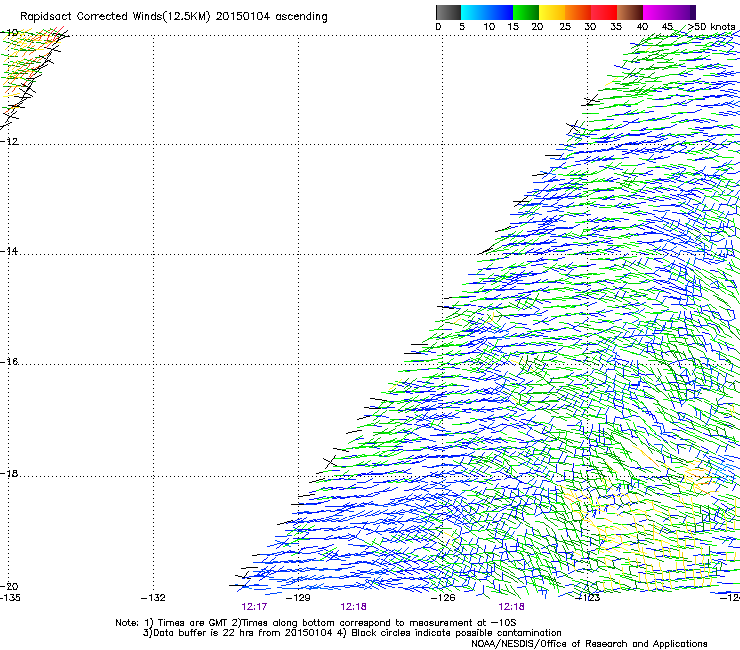Image resolution: width=740 pixels, height=650 pixels.
Task: Click the 12:18 time stamp near -129
Action: click(353, 607)
